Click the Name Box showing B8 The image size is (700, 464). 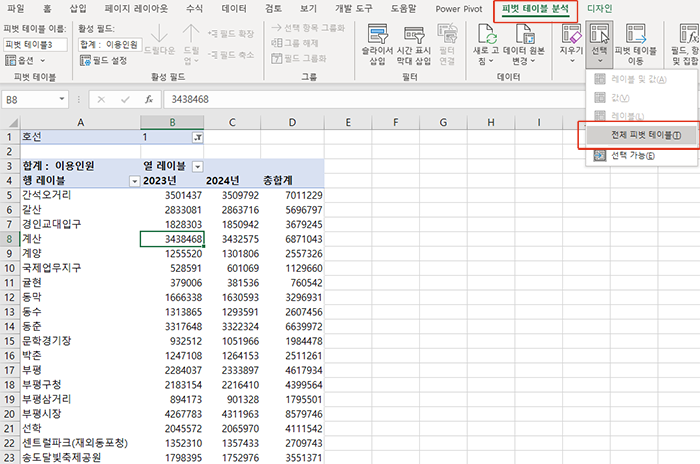coord(29,99)
